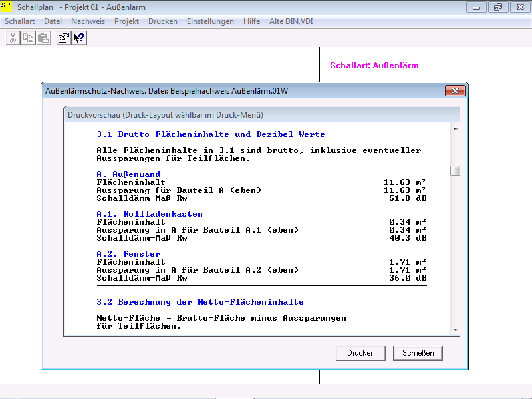Click the print preview scrollbar thumb
Screen dimensions: 532x399
456,171
